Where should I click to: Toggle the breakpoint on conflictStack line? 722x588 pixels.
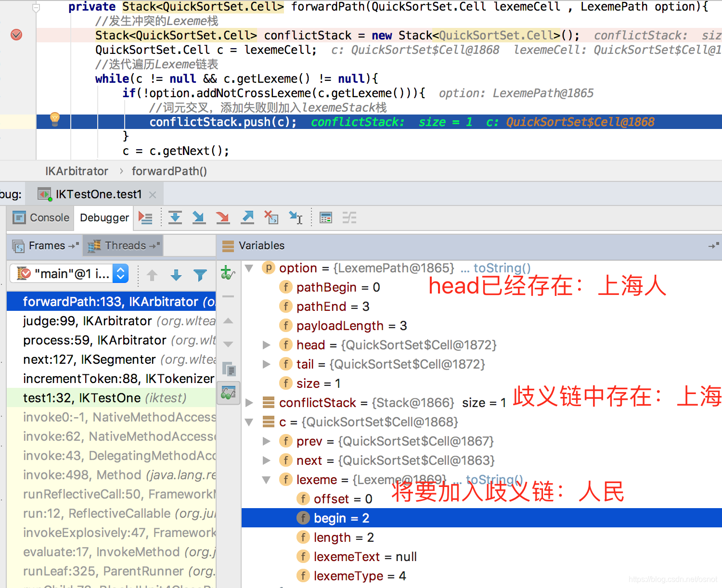point(16,35)
